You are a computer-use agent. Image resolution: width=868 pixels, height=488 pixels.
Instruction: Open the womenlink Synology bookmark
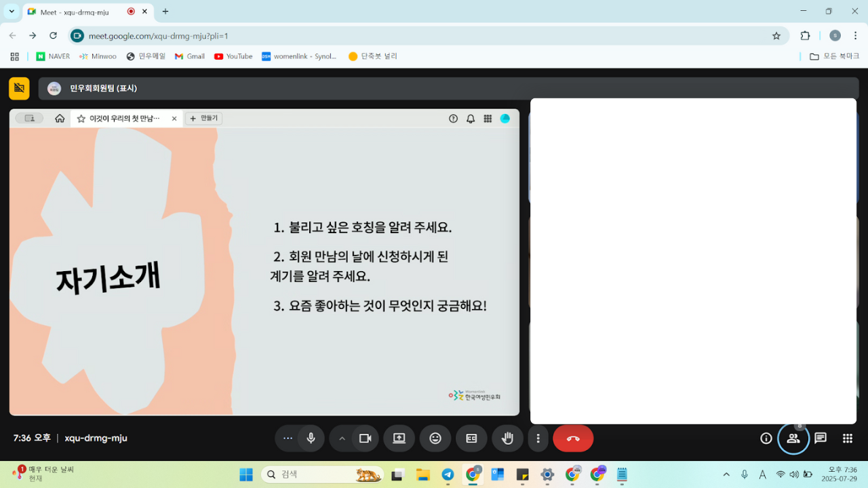click(x=299, y=56)
